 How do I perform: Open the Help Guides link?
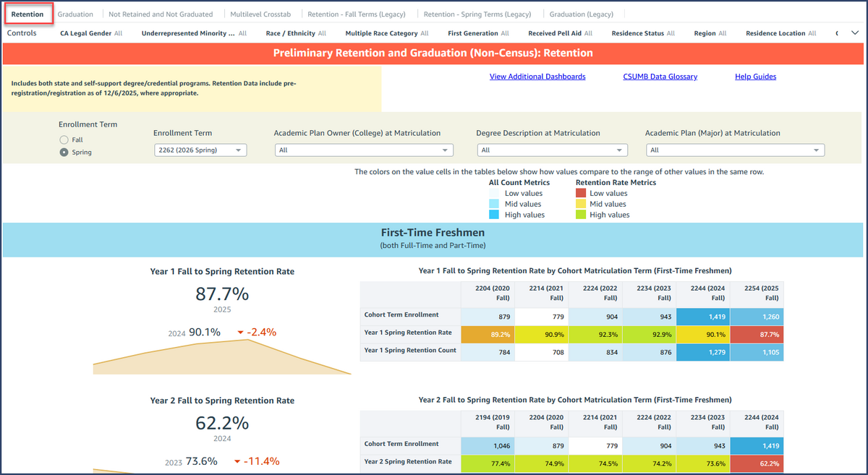(755, 76)
